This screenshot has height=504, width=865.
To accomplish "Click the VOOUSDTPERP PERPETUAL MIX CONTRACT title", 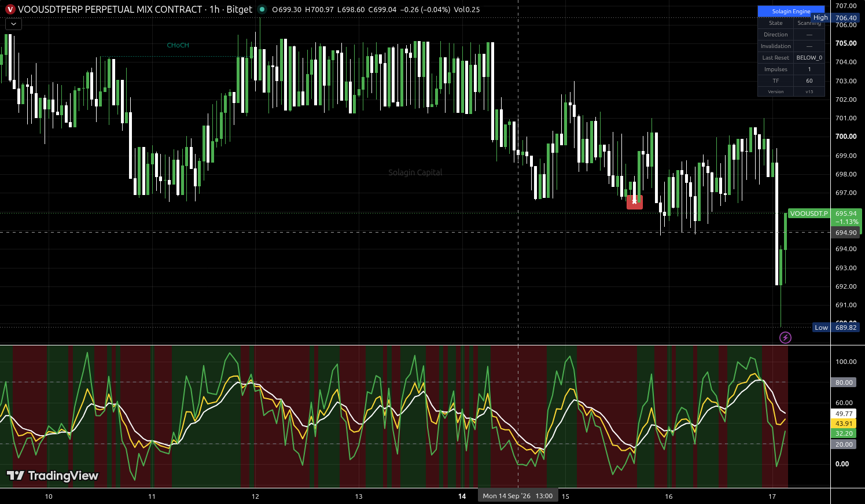I will [x=110, y=9].
